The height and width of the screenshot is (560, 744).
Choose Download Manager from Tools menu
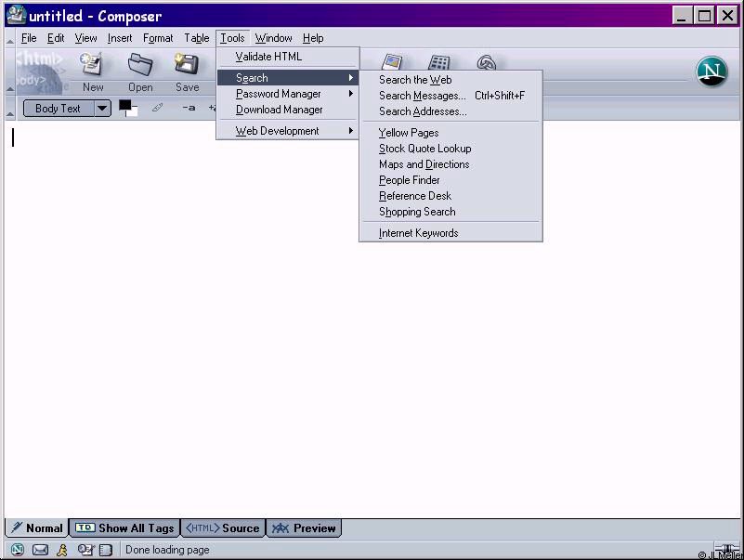(x=288, y=110)
